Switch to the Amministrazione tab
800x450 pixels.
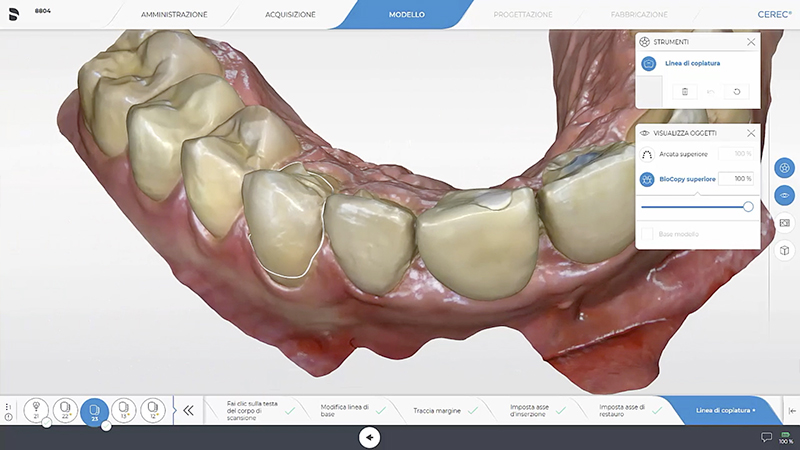pyautogui.click(x=174, y=15)
